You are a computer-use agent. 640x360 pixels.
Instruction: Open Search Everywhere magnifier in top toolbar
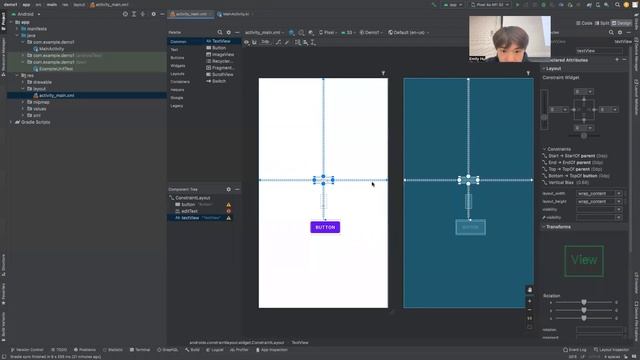[617, 5]
